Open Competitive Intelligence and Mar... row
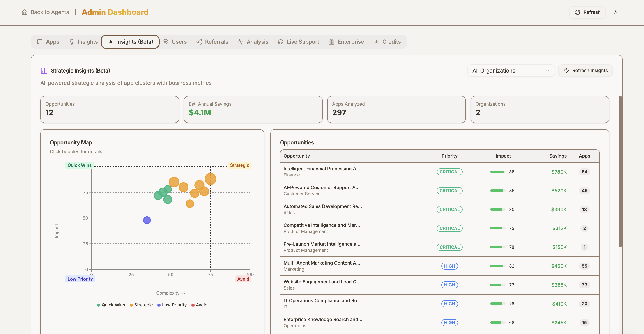Image resolution: width=644 pixels, height=334 pixels. click(439, 228)
